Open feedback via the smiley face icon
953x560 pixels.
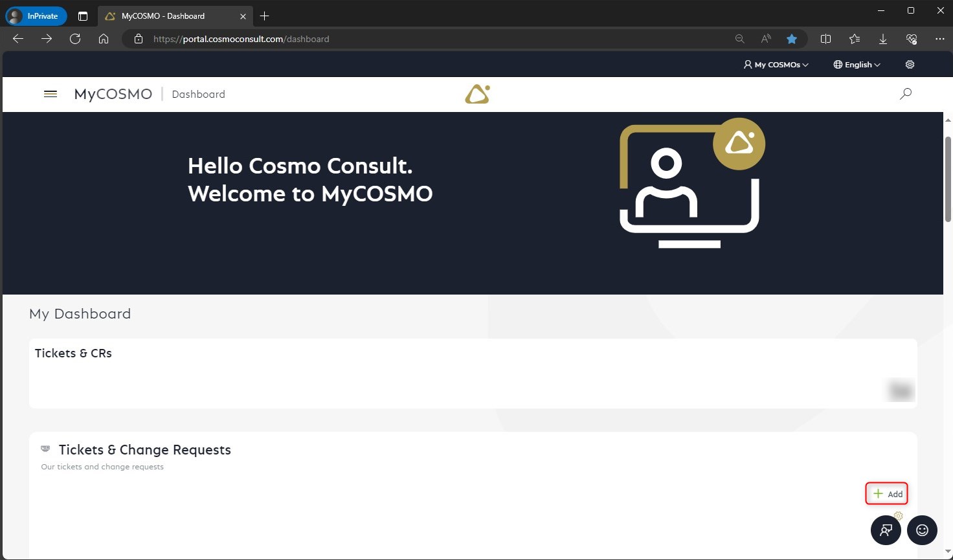click(x=921, y=530)
